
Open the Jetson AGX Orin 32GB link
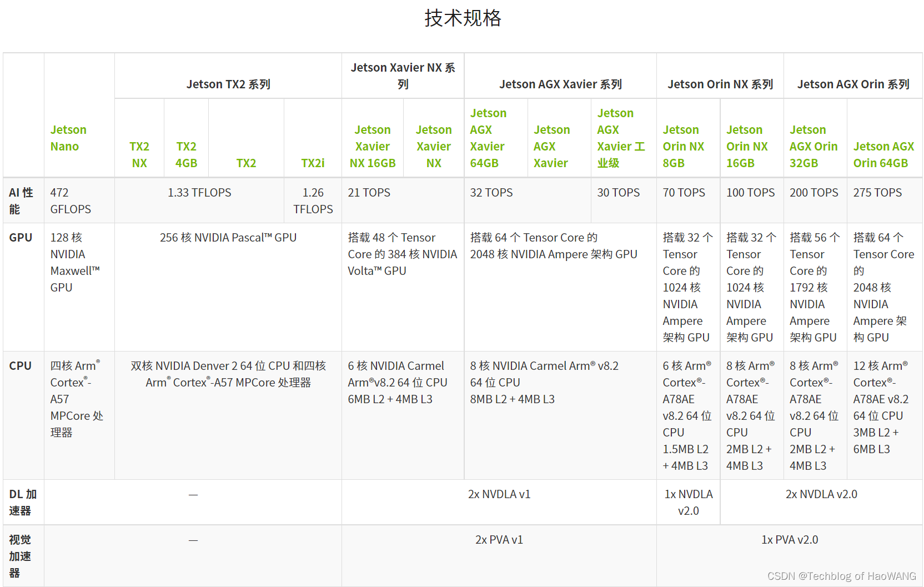[x=813, y=147]
